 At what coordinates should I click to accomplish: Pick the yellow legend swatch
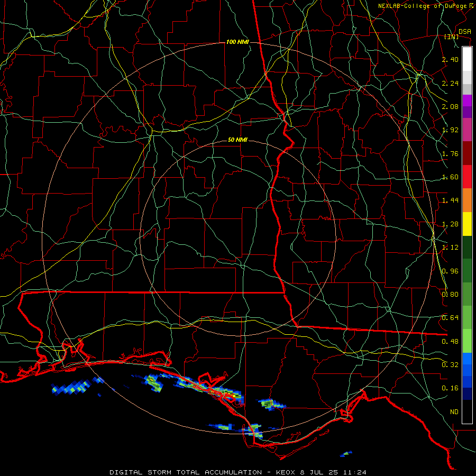[467, 224]
